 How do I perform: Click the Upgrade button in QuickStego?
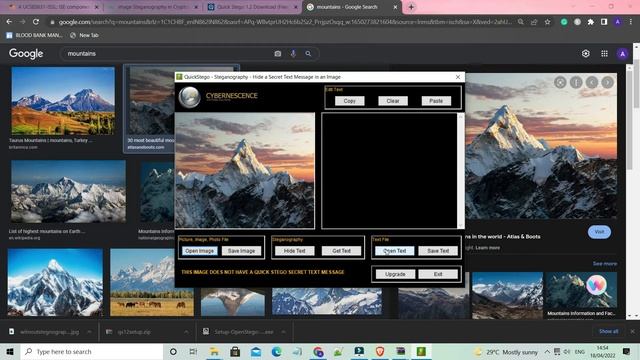point(395,274)
